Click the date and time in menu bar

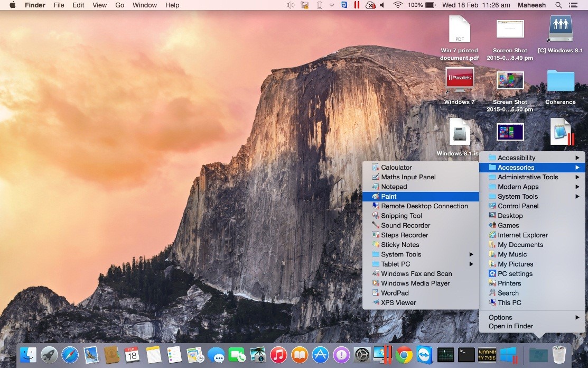tap(476, 5)
